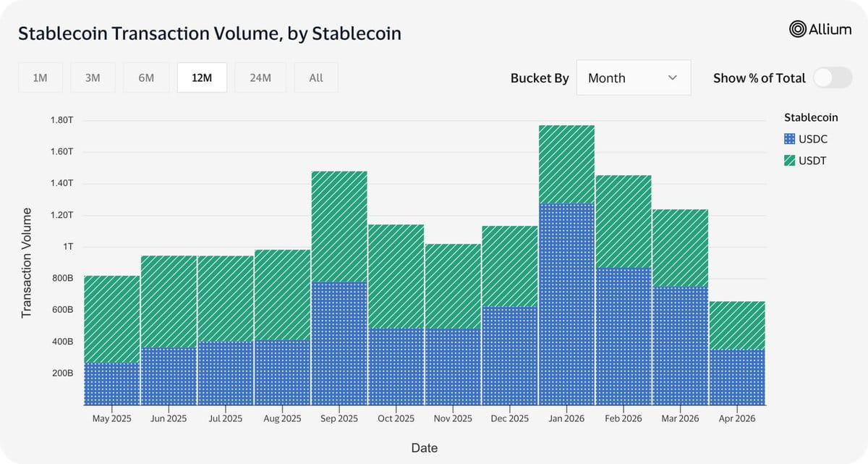This screenshot has width=868, height=464.
Task: Click the USDT legend label
Action: 812,161
